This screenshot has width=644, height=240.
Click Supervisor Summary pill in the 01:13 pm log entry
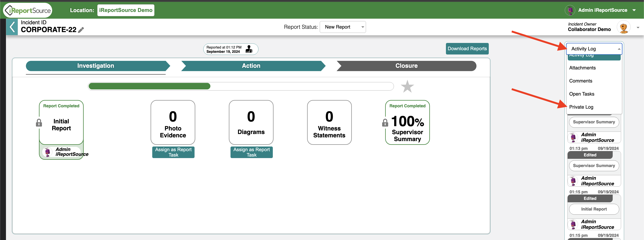(594, 122)
